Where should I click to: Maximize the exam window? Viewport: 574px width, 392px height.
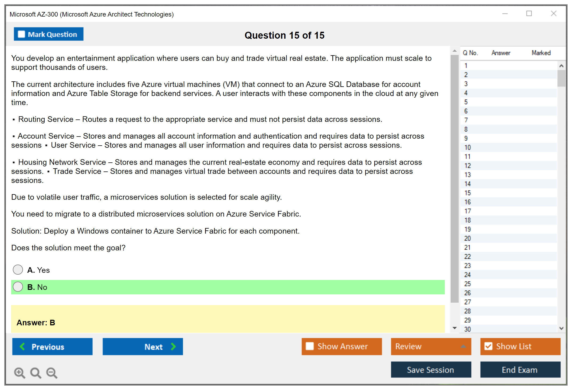(529, 14)
